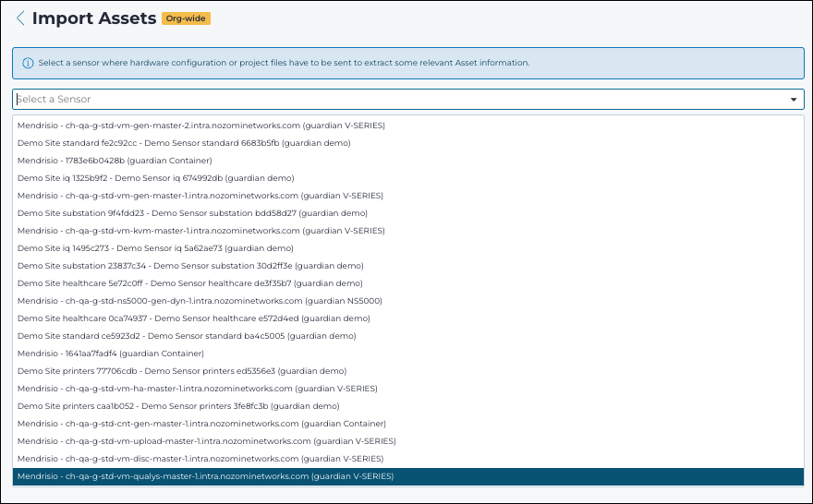Screen dimensions: 813x504
Task: Pick Demo Sensor standard ba4c5005 option
Action: (408, 336)
